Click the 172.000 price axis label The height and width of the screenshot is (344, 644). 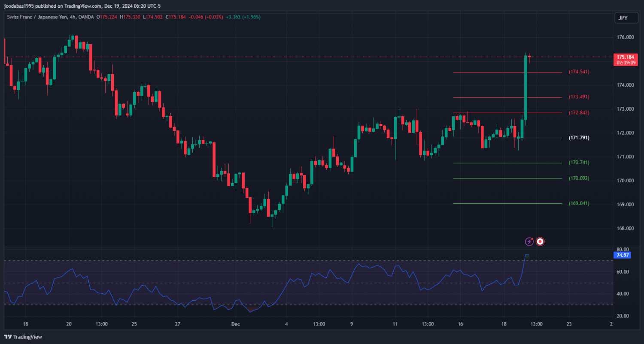click(x=625, y=133)
